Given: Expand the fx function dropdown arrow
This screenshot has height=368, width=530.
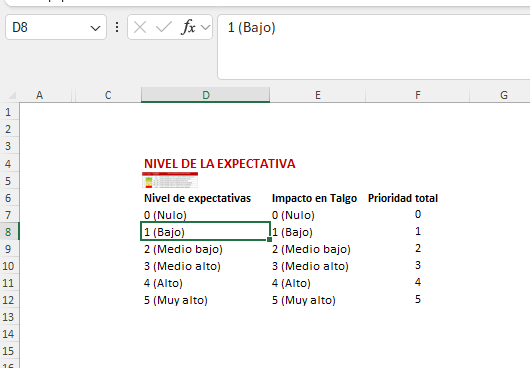Looking at the screenshot, I should (206, 27).
